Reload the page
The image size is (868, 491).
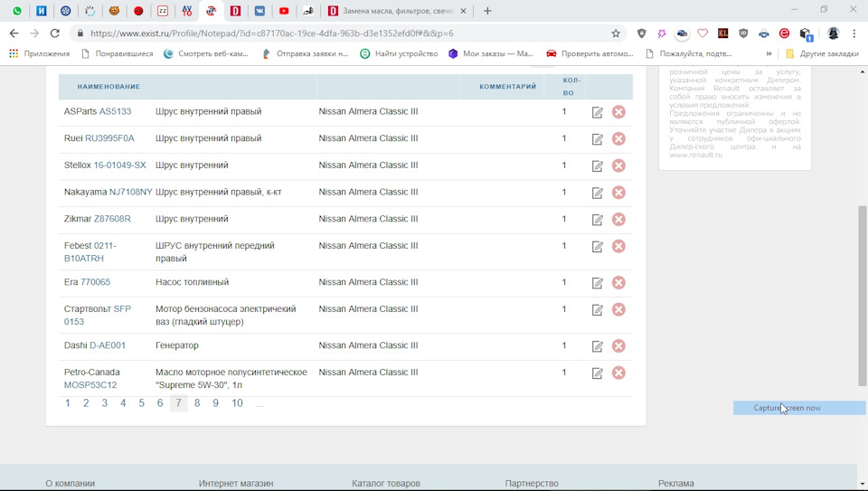click(54, 33)
